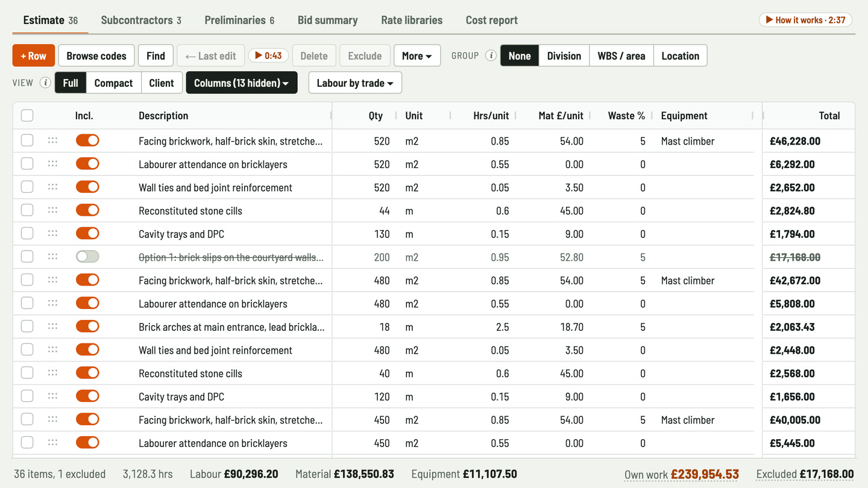
Task: Open the More dropdown menu
Action: tap(417, 55)
